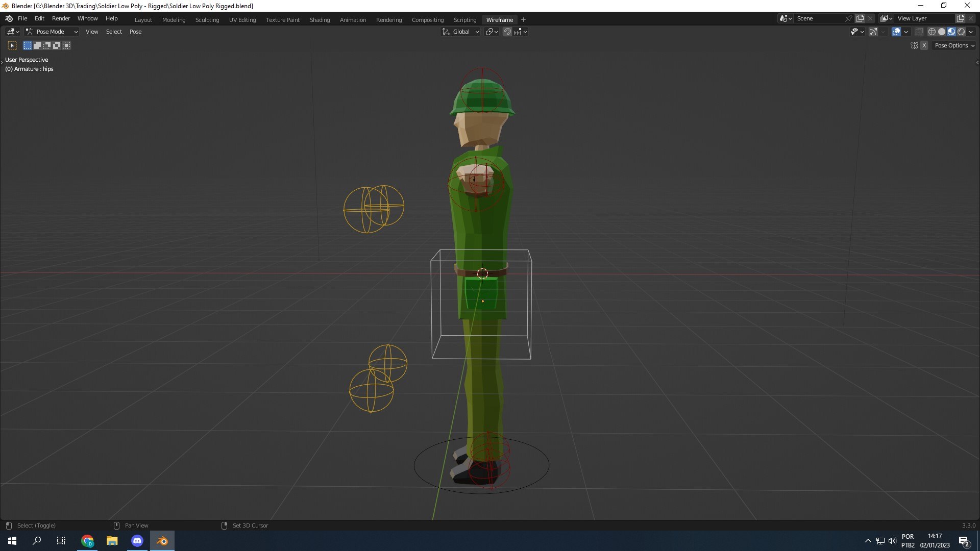This screenshot has width=980, height=551.
Task: Open the File menu
Action: pos(22,18)
